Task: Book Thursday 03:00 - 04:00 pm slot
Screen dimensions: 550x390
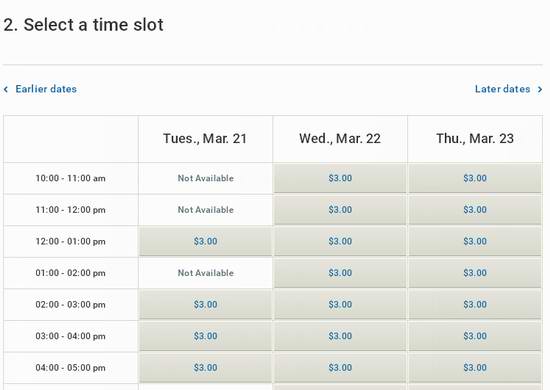Action: pyautogui.click(x=475, y=336)
